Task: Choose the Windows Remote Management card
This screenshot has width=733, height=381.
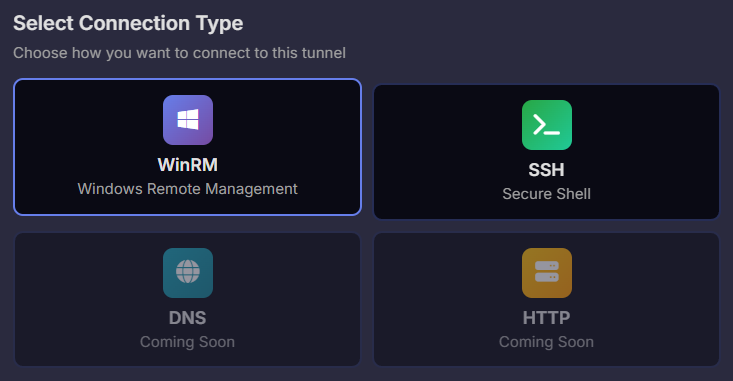Action: pyautogui.click(x=187, y=147)
